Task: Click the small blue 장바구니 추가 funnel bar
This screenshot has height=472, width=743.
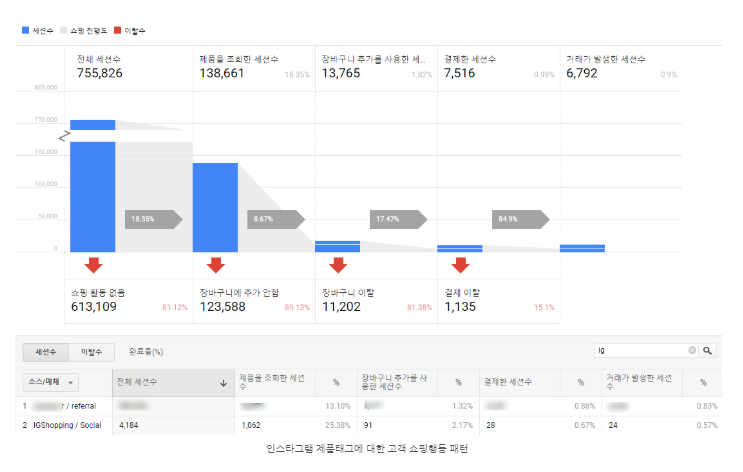Action: (337, 246)
